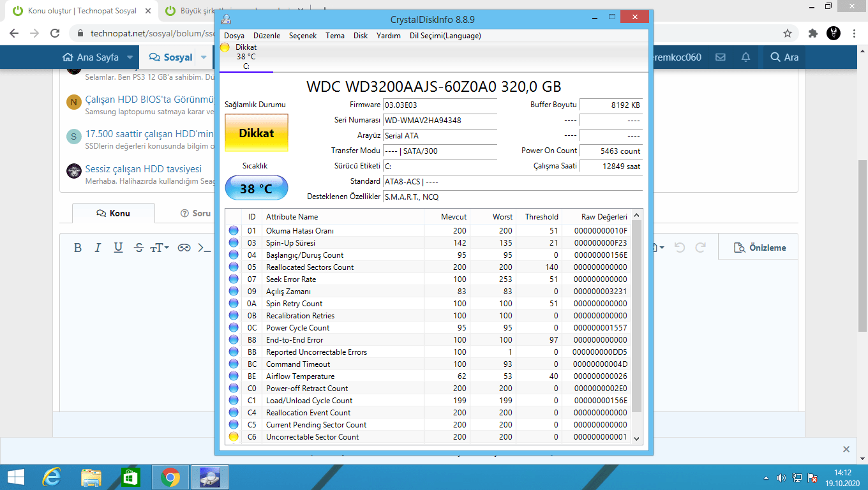868x490 pixels.
Task: Toggle bold formatting in the editor
Action: tap(78, 248)
